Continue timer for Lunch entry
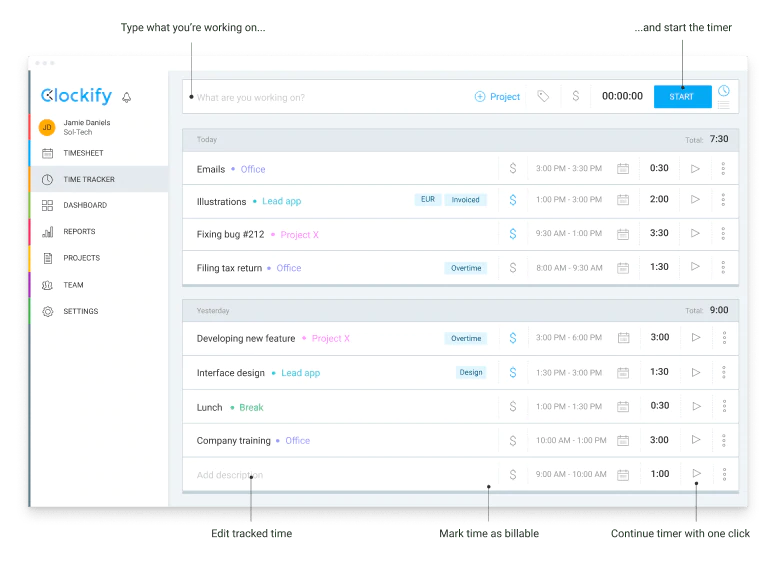The width and height of the screenshot is (778, 562). (x=697, y=406)
